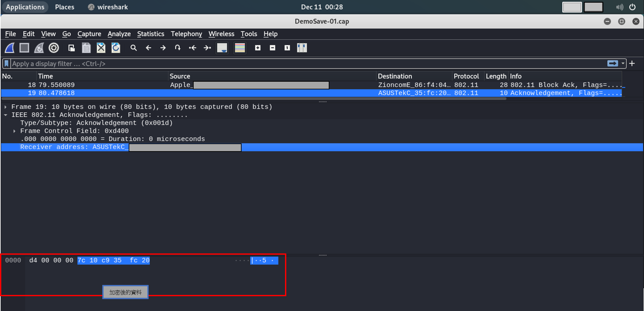
Task: Zoom in on packet text
Action: click(258, 48)
